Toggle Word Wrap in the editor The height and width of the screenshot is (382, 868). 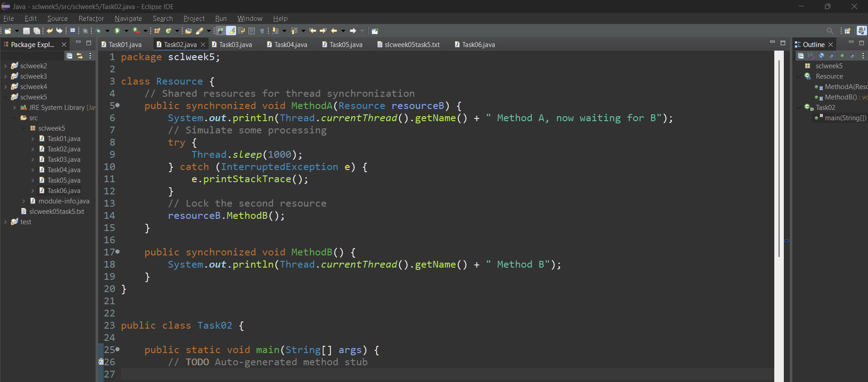click(241, 31)
